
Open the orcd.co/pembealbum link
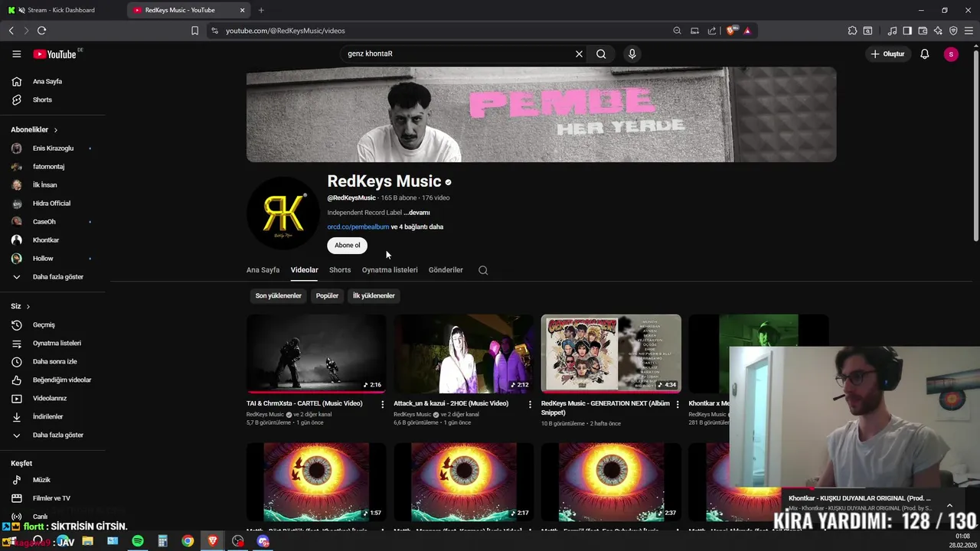[358, 227]
